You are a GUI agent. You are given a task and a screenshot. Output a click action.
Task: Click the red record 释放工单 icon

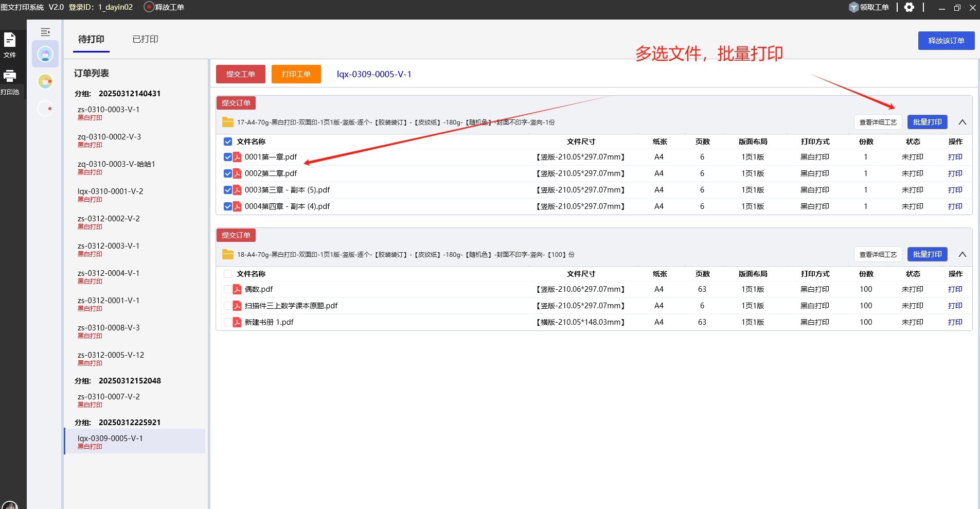click(149, 7)
